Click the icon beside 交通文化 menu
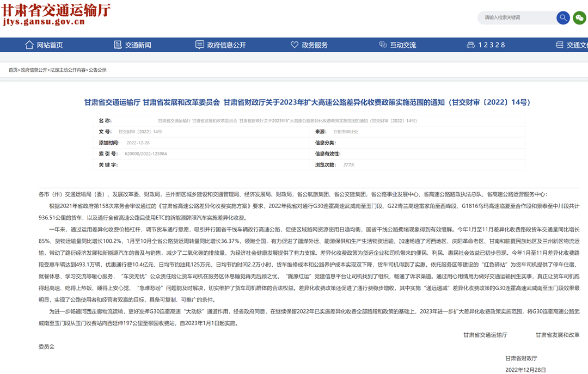Screen dimensions: 588x374 [559, 45]
